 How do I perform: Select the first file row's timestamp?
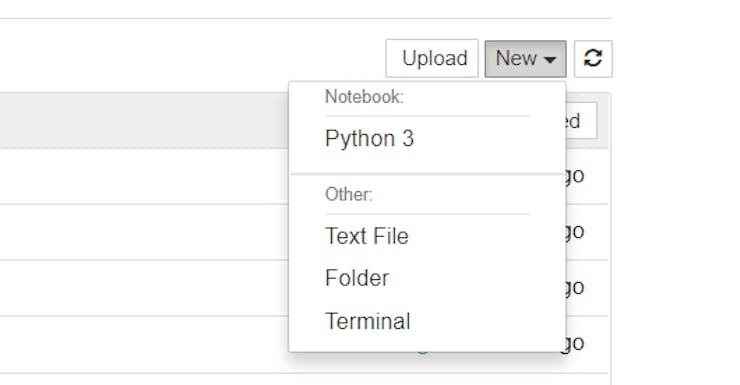[x=575, y=176]
